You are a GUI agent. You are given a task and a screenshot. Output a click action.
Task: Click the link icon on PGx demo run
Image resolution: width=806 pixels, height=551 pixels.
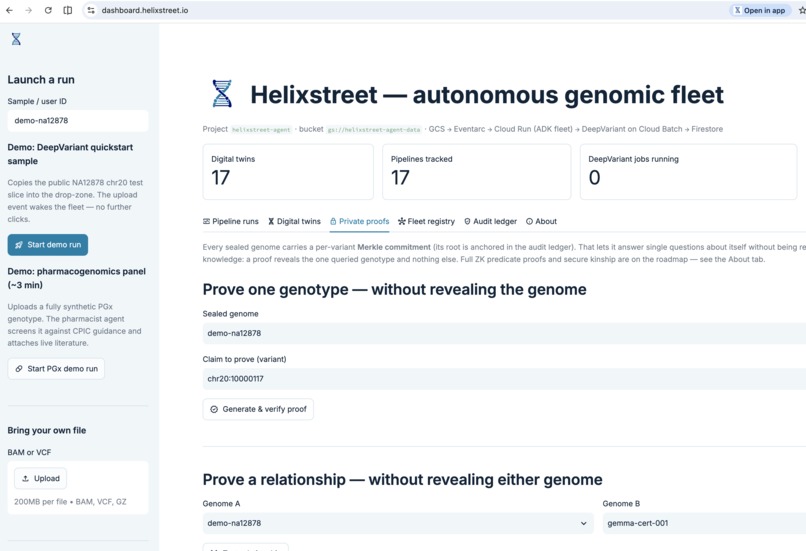click(19, 369)
